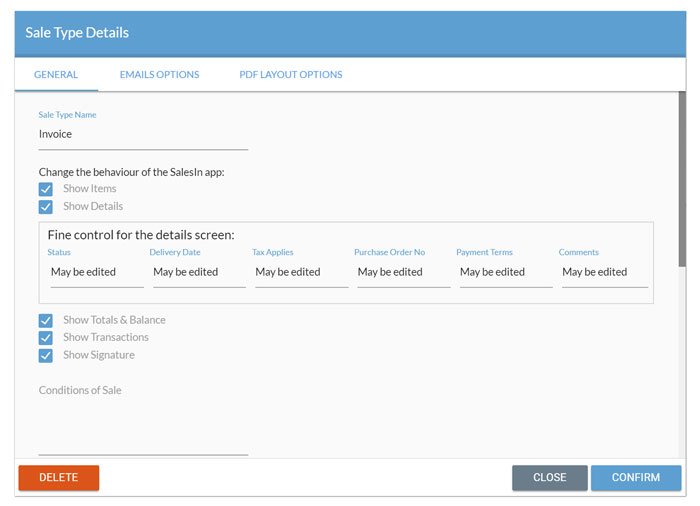The height and width of the screenshot is (506, 700).
Task: Expand the Payment Terms dropdown
Action: 506,272
